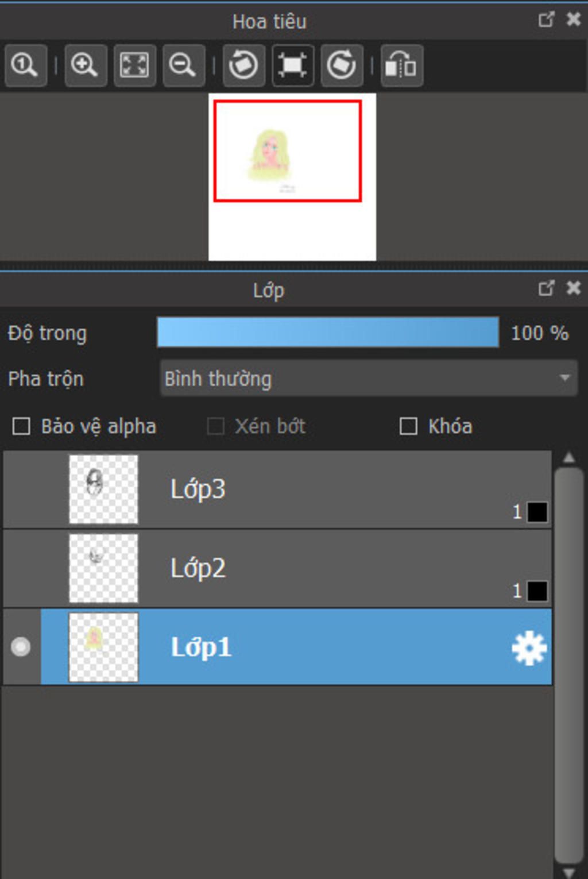Click the reset rotation icon
588x879 pixels.
[x=292, y=65]
